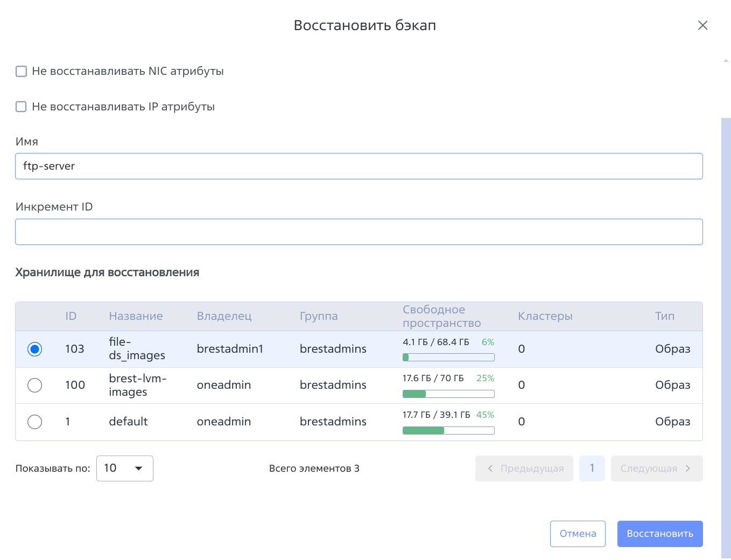Select datastore 103 radio button

point(35,349)
